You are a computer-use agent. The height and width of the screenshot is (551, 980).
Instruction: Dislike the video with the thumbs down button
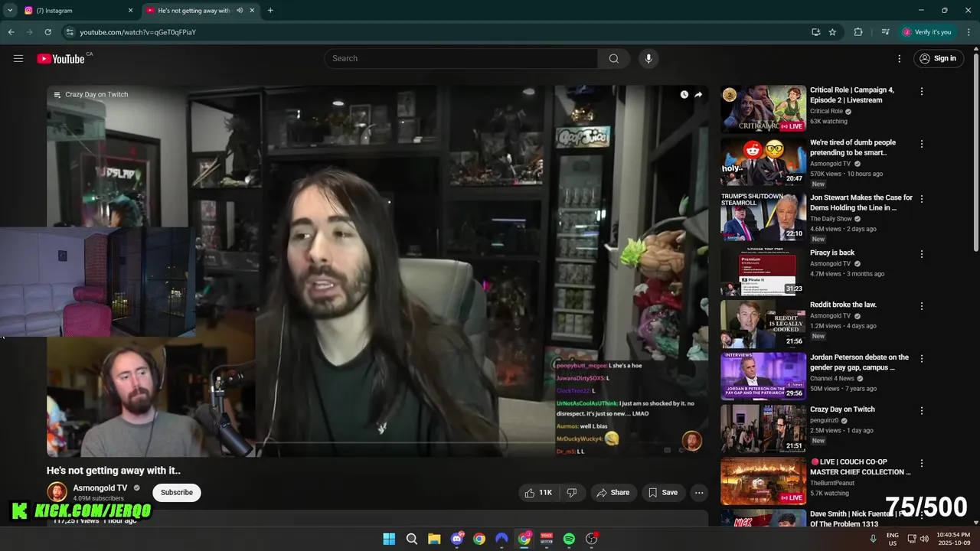pos(571,493)
